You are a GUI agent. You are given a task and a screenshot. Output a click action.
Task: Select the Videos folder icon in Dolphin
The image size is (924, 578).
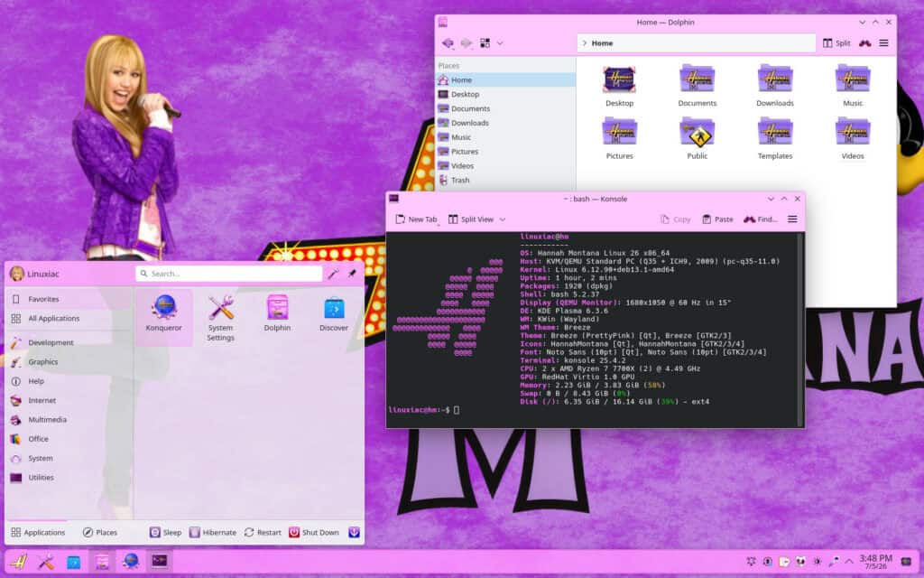(x=853, y=132)
